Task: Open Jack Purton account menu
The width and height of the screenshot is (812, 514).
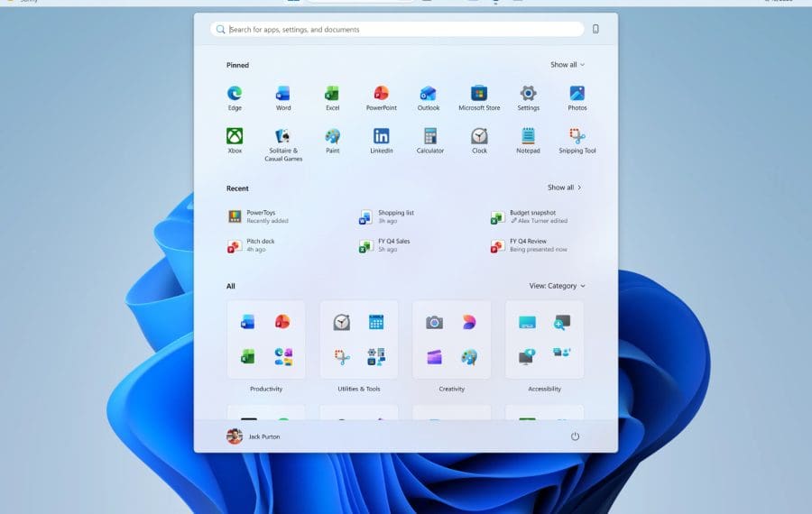Action: (x=254, y=436)
